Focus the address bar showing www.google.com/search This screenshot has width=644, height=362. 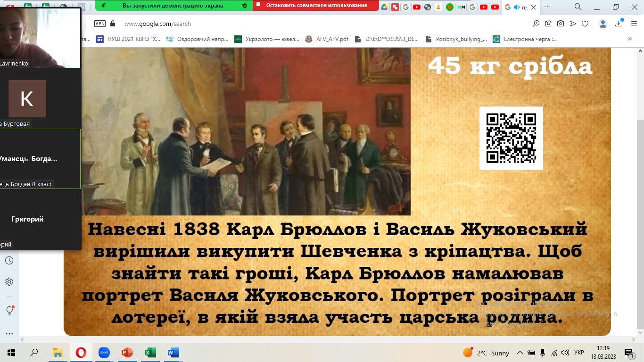click(157, 24)
